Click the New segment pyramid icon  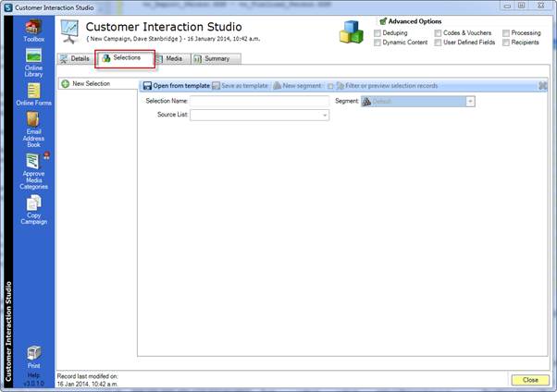(x=277, y=86)
